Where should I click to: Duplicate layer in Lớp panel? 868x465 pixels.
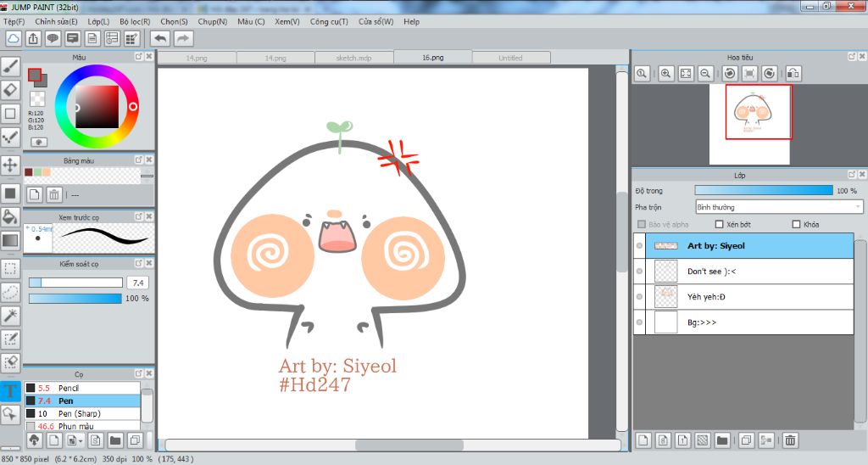click(x=746, y=440)
